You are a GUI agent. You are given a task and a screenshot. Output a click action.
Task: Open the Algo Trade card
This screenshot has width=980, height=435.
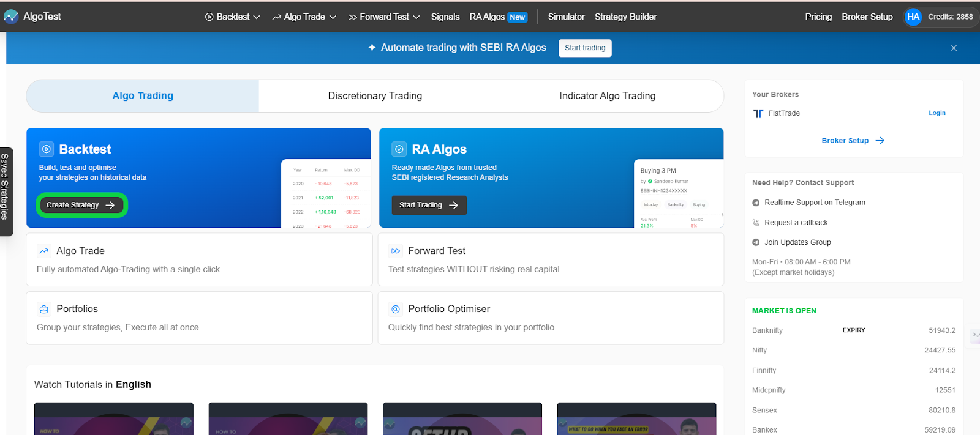tap(199, 259)
